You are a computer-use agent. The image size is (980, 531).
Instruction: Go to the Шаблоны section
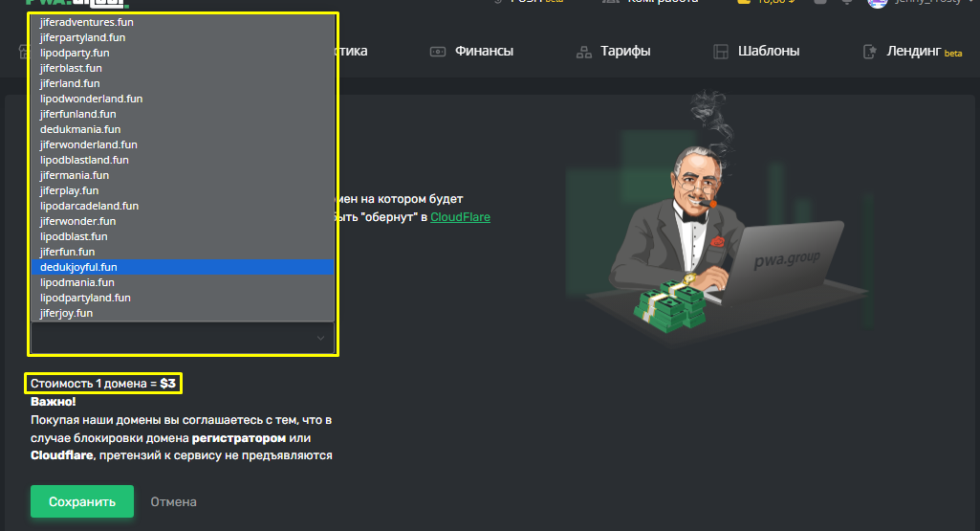(768, 52)
